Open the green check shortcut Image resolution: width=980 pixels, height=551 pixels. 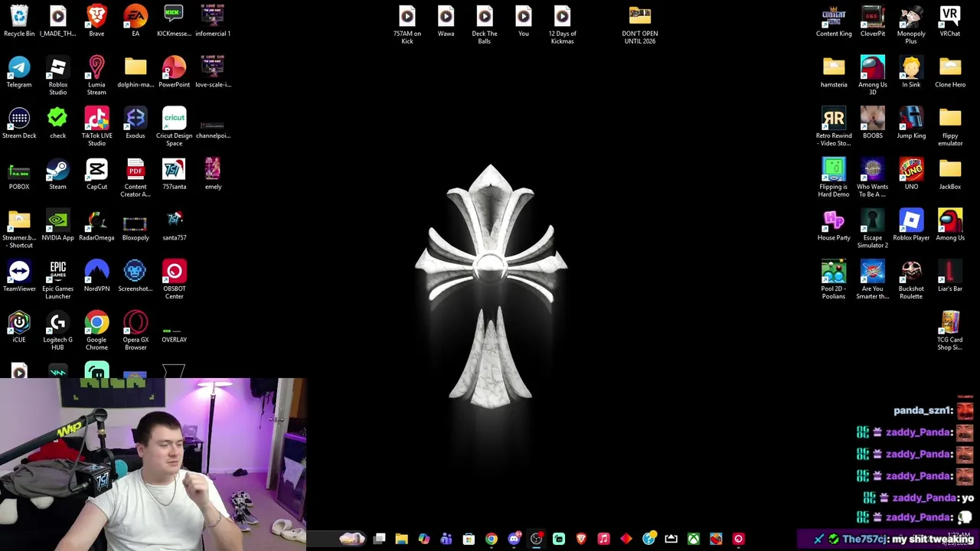click(x=58, y=123)
